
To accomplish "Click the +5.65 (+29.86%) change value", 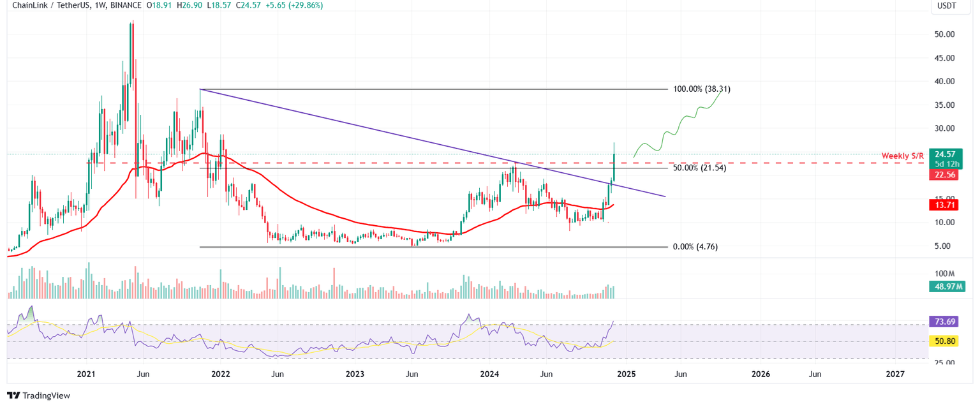I will [293, 5].
